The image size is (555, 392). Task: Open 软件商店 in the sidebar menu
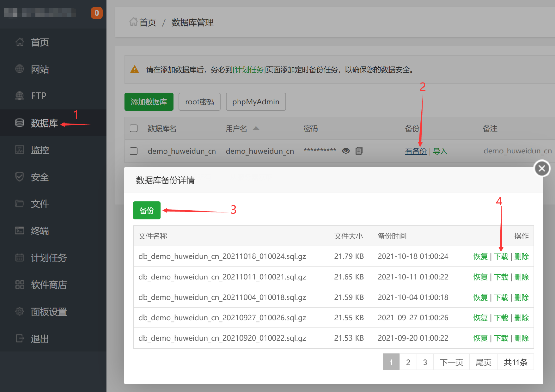(x=49, y=285)
